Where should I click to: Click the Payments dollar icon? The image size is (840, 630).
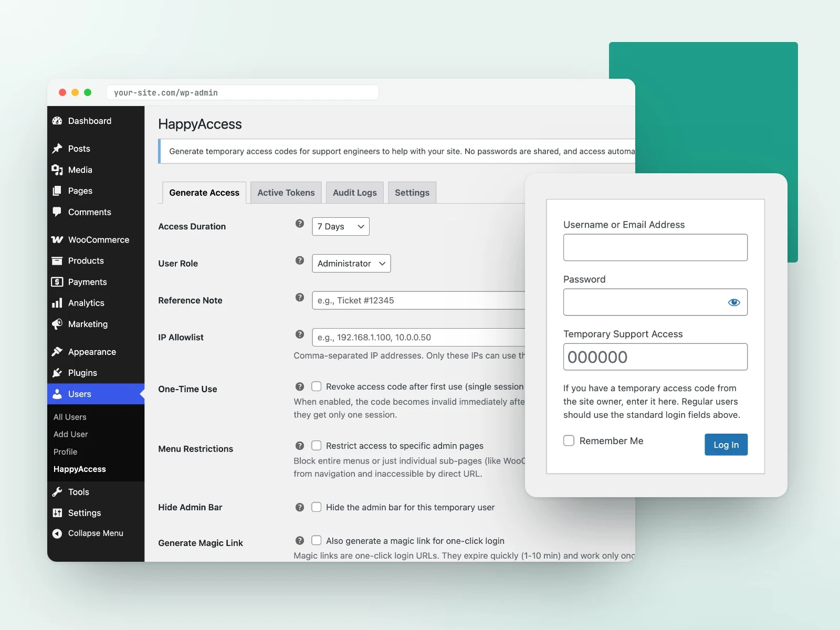[x=57, y=282]
